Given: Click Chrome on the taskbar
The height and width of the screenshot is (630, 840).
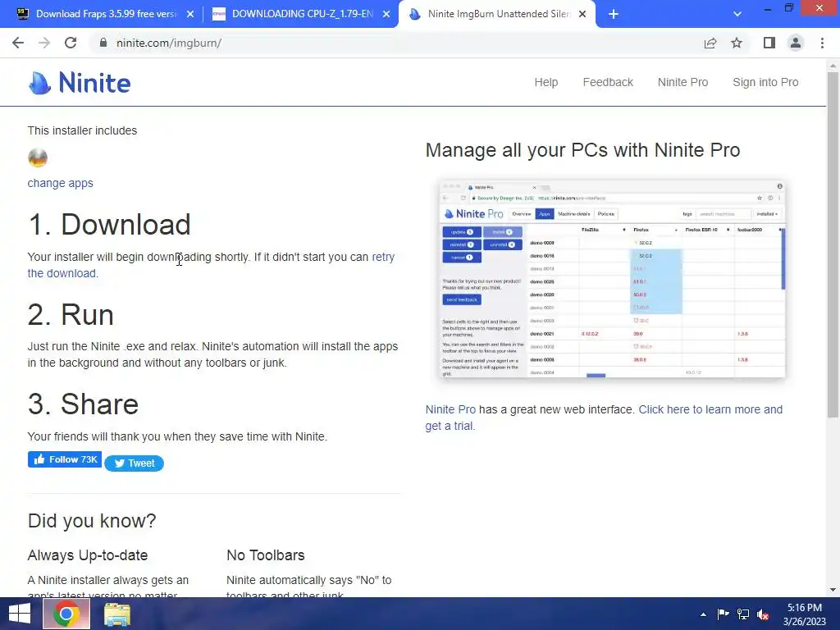Looking at the screenshot, I should 66,614.
